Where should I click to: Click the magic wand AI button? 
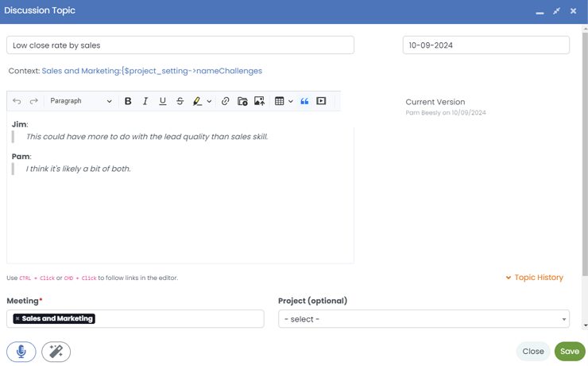(x=56, y=351)
